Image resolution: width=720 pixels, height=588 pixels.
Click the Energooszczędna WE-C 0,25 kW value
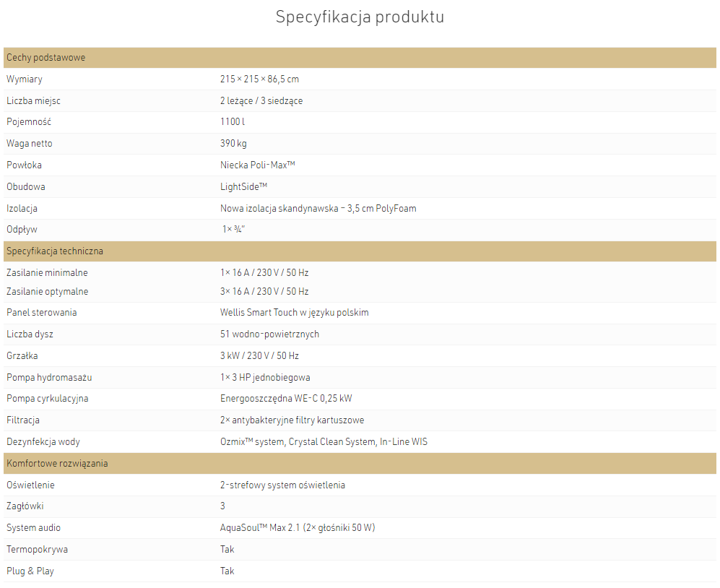tap(286, 398)
